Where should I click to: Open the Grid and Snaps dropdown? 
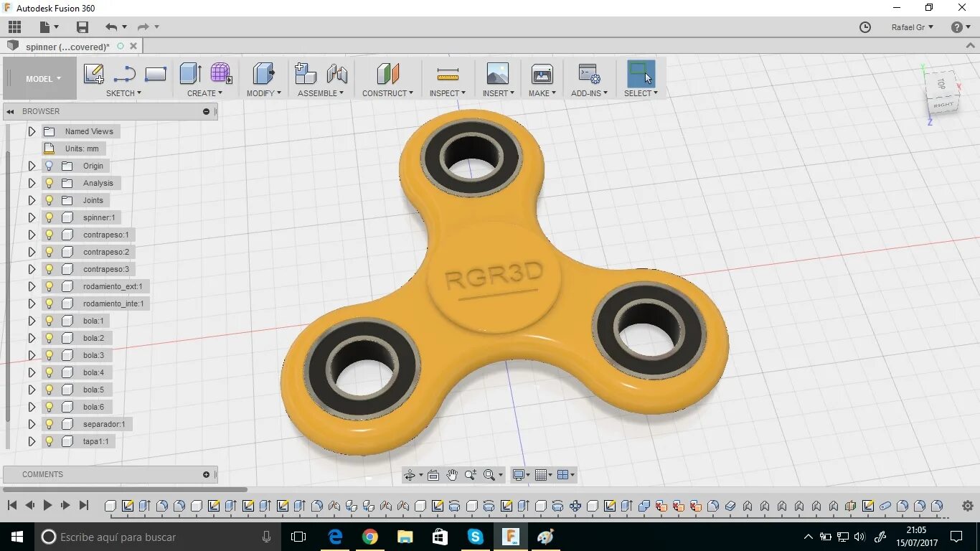click(543, 475)
